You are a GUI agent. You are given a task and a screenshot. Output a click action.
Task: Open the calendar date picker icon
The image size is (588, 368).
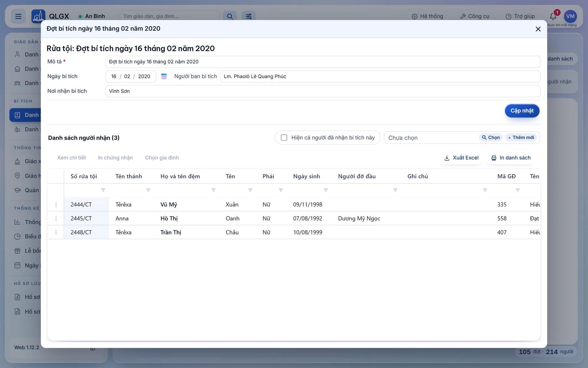(x=164, y=76)
